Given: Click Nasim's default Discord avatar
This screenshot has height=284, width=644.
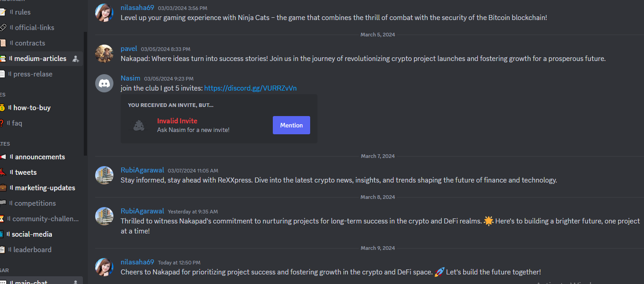Looking at the screenshot, I should [104, 83].
